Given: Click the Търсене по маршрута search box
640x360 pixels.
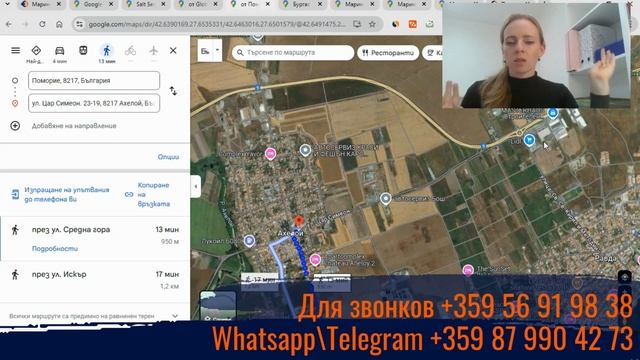Looking at the screenshot, I should pos(293,53).
